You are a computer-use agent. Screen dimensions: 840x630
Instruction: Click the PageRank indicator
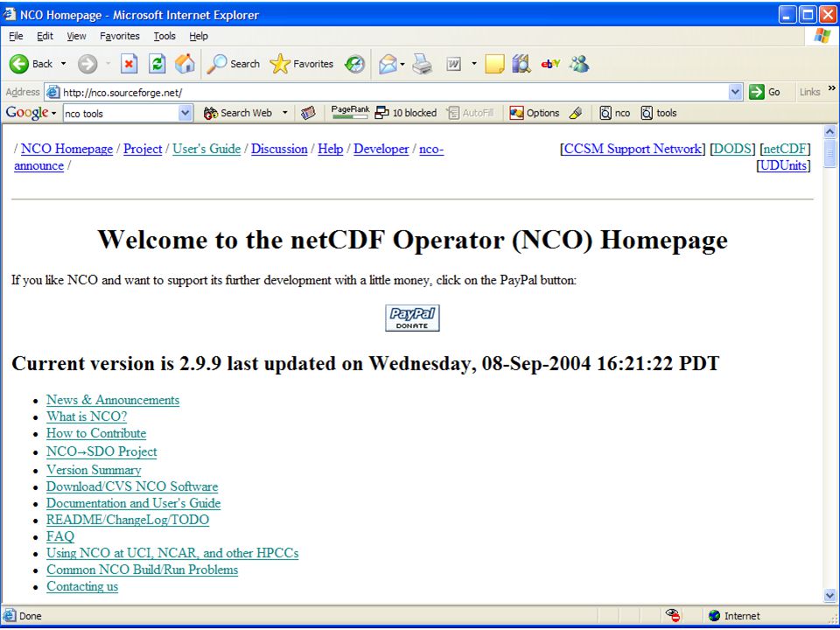click(350, 112)
